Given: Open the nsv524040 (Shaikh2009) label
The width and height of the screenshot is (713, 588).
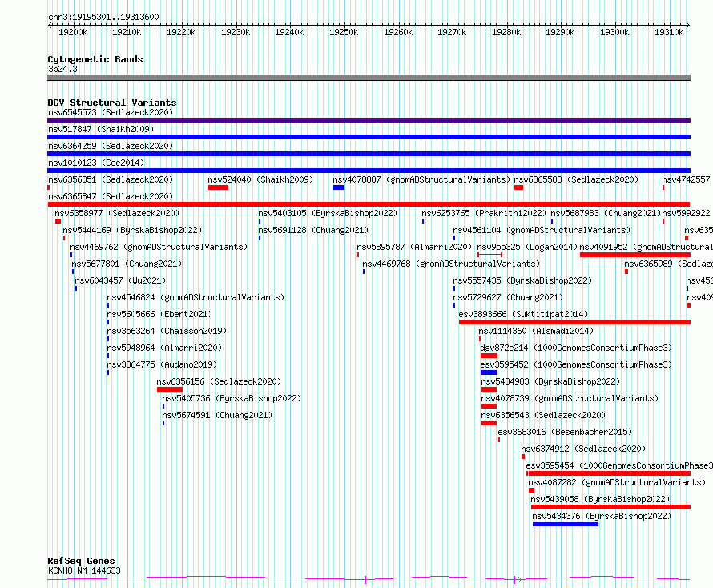Looking at the screenshot, I should tap(260, 179).
